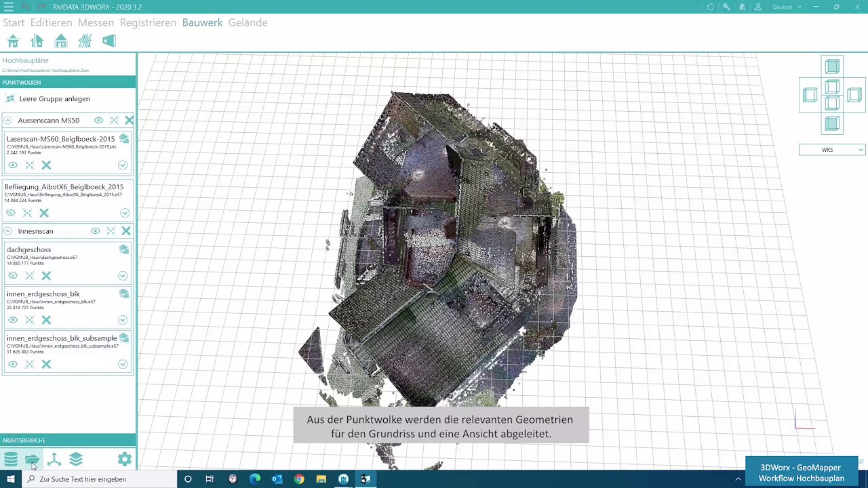Show the dachgeschoss point cloud
This screenshot has width=868, height=488.
click(13, 276)
